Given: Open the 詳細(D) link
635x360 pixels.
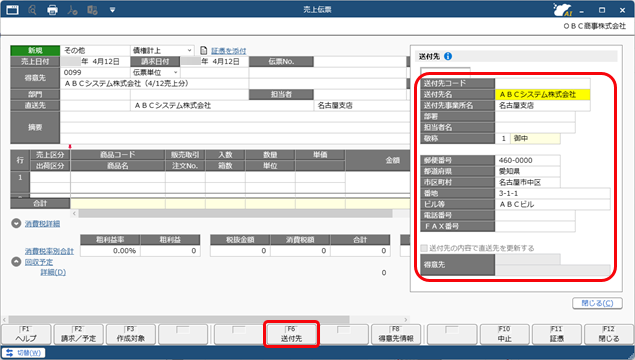Looking at the screenshot, I should coord(53,272).
